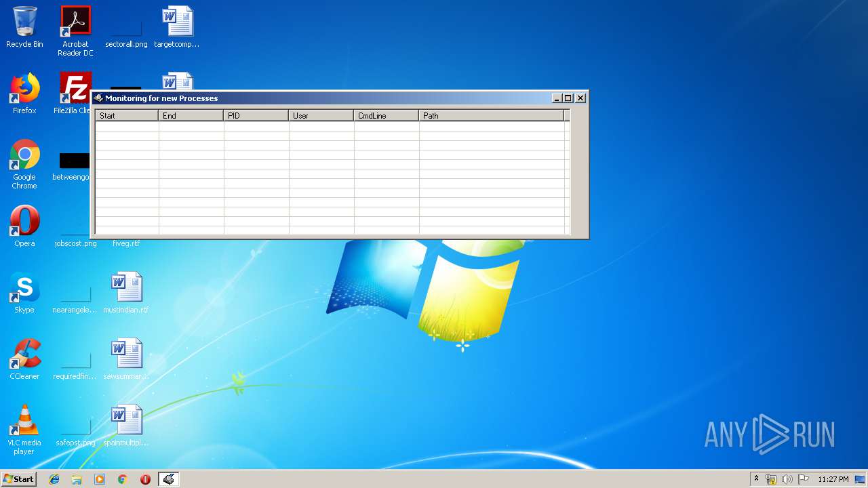The height and width of the screenshot is (488, 868).
Task: Open VLC media player shortcut
Action: pos(24,430)
